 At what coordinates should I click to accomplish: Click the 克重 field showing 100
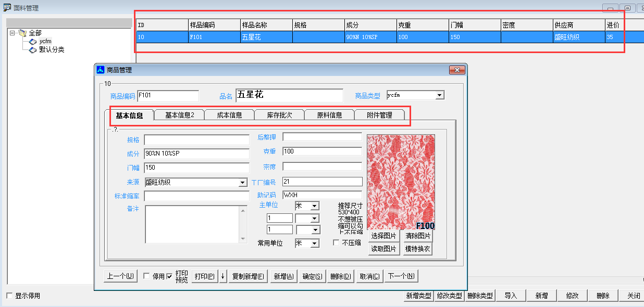coord(322,151)
